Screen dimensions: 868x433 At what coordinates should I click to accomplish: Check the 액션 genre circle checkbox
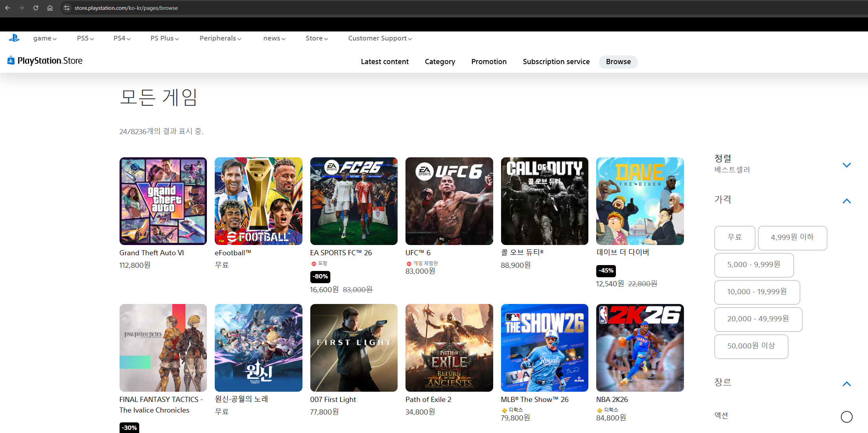pos(847,416)
